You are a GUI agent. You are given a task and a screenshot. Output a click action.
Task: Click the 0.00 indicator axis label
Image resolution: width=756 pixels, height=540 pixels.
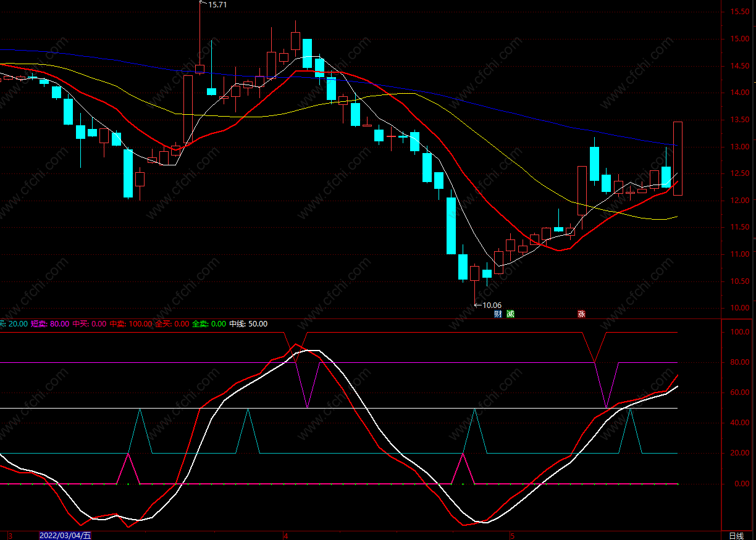pyautogui.click(x=741, y=484)
